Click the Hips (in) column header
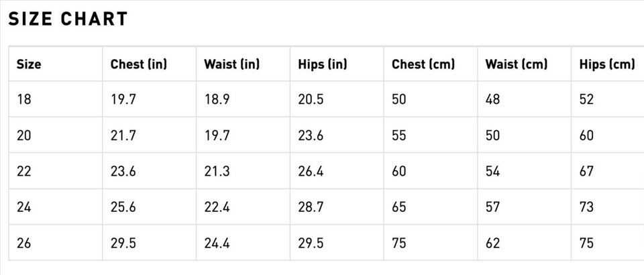 point(322,64)
